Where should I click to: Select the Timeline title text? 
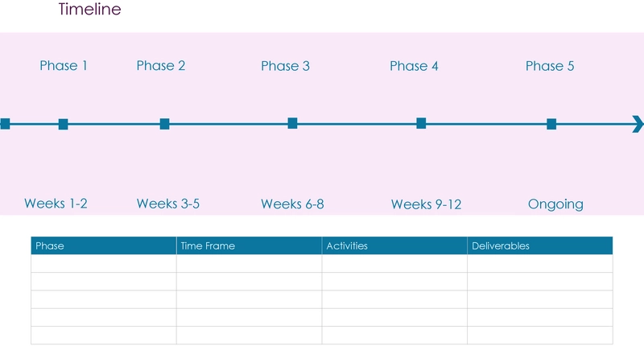coord(89,9)
